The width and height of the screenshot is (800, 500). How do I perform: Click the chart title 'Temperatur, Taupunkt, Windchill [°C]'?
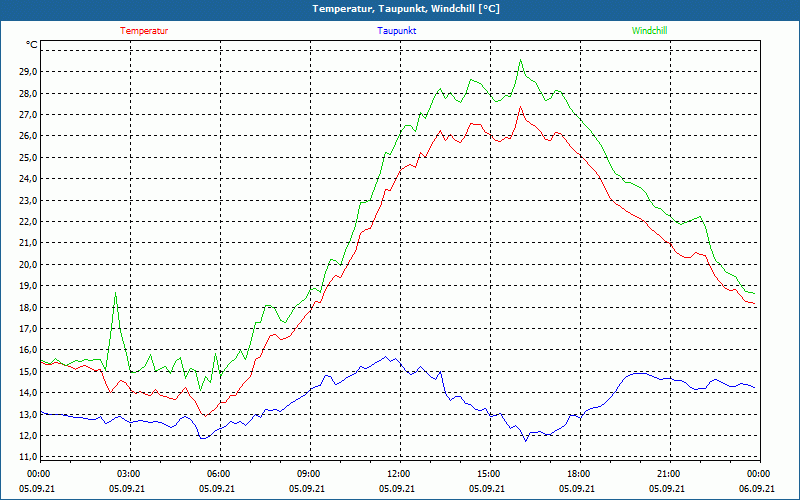406,9
